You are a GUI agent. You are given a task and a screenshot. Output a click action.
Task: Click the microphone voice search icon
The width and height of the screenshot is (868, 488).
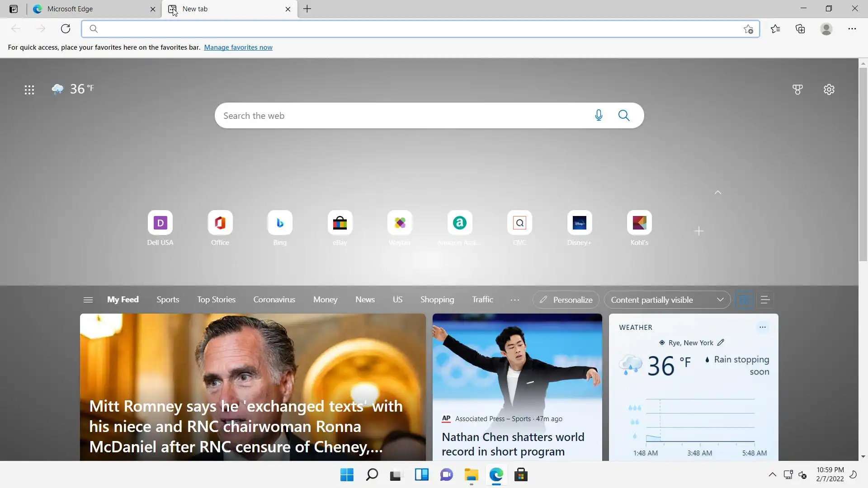(x=599, y=116)
